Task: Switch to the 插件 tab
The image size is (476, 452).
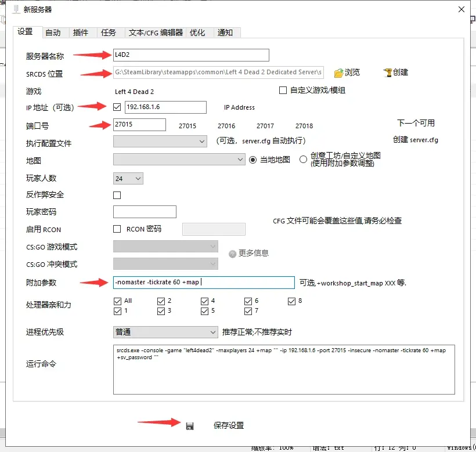Action: point(81,32)
